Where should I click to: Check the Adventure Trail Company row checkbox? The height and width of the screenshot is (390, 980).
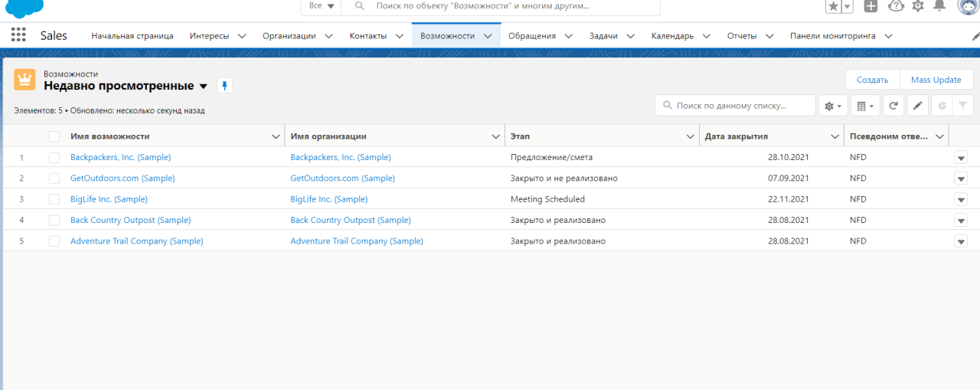click(x=54, y=241)
